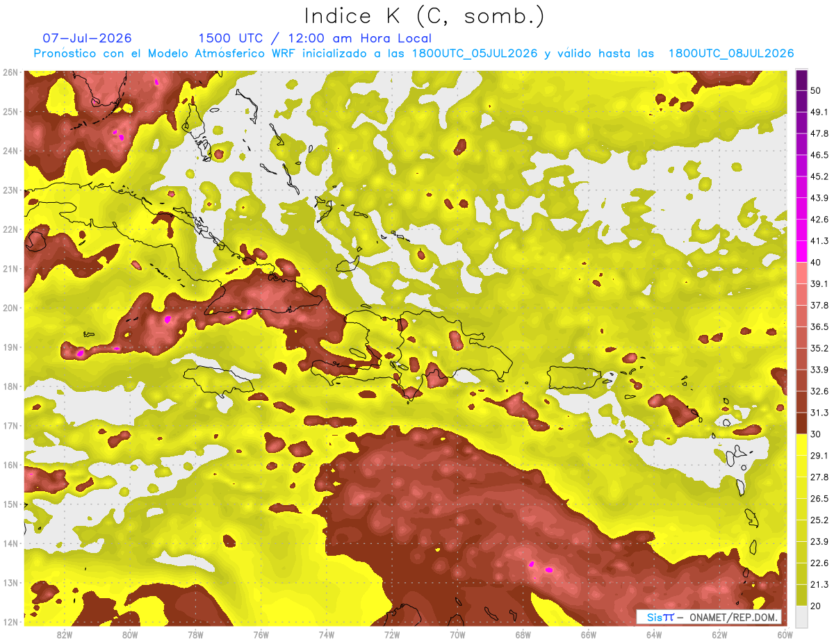
Task: Select the olive swatch between 20 and 21.3
Action: click(x=802, y=595)
